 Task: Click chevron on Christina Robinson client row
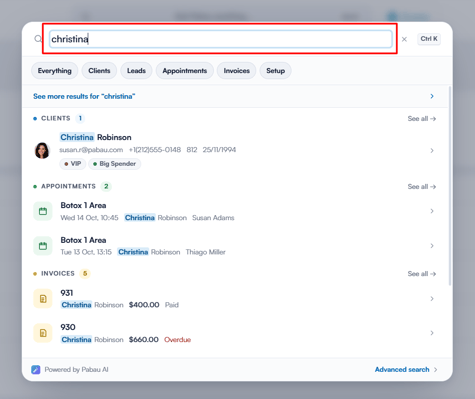432,151
